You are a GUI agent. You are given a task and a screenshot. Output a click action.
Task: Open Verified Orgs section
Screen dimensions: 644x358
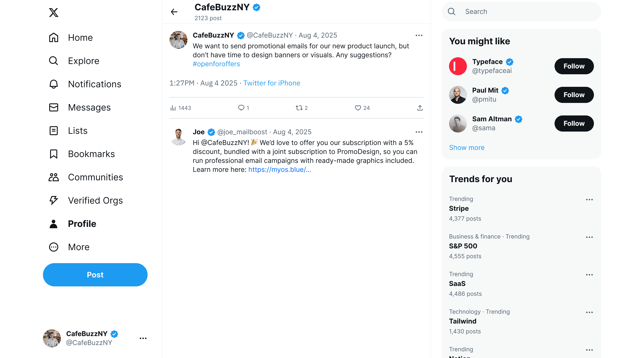pyautogui.click(x=95, y=200)
